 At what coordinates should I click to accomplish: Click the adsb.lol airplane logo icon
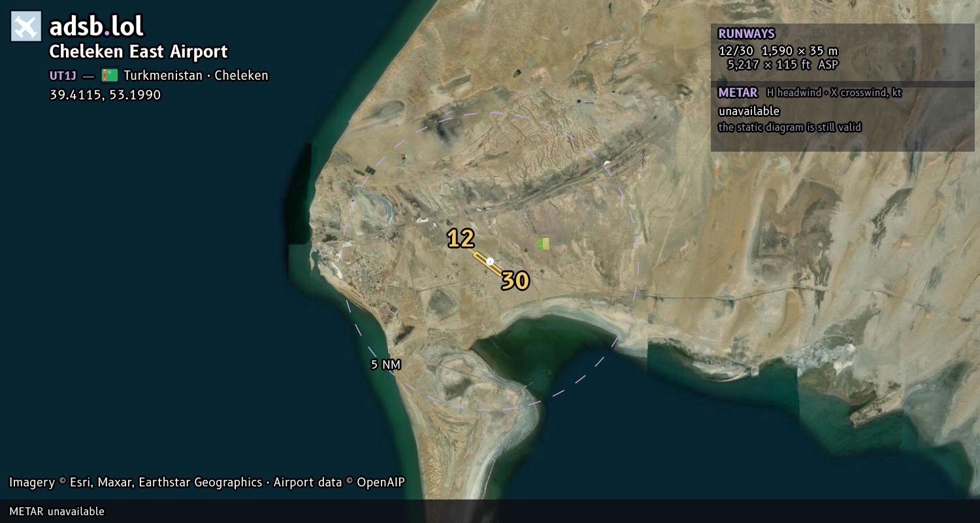[26, 27]
